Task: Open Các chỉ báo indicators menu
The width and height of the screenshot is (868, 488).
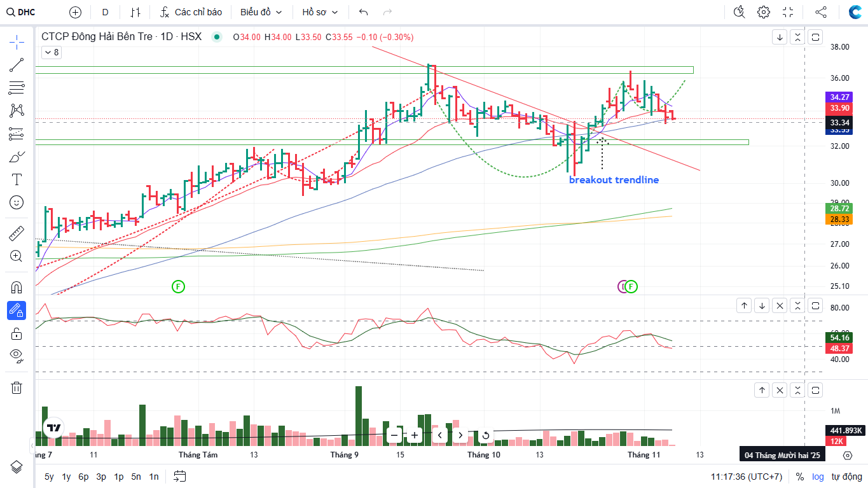Action: [191, 12]
